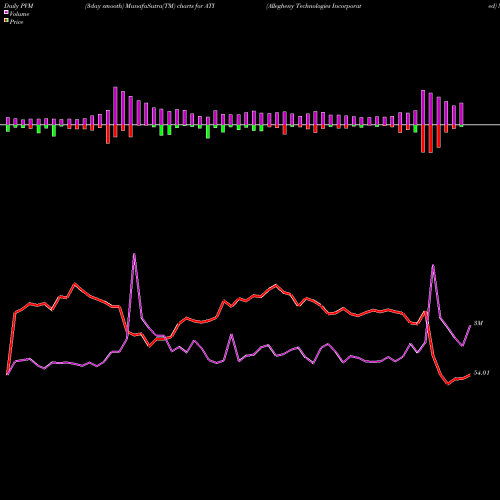Click the Allegheny Technologies Incorporated title

tap(314, 6)
